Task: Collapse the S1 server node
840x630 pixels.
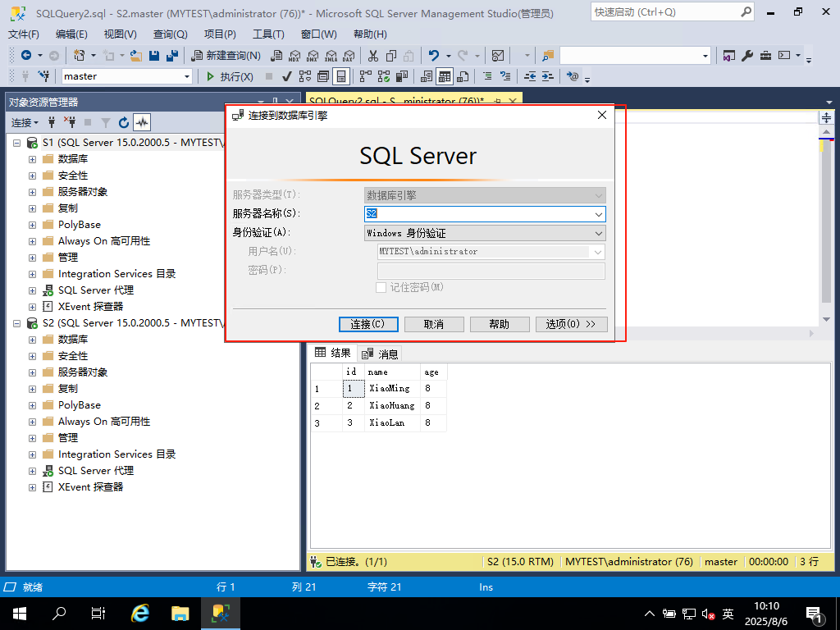Action: pyautogui.click(x=17, y=143)
